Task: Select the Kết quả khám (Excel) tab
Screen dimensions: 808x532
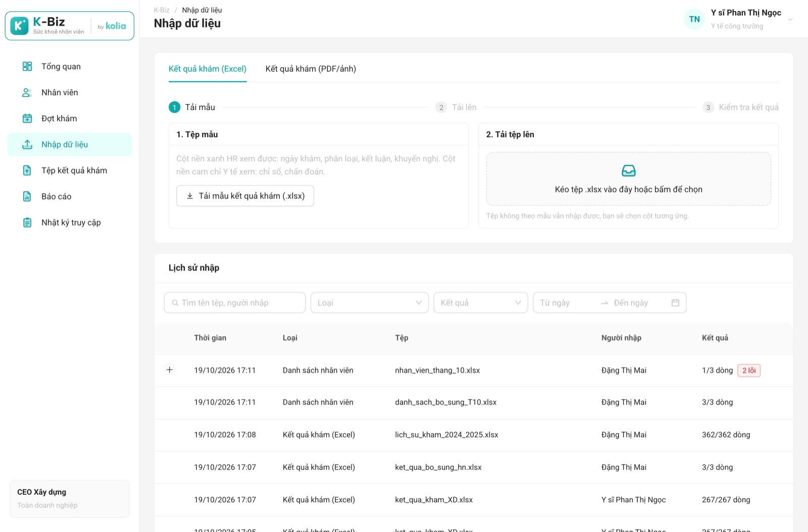Action: click(x=208, y=69)
